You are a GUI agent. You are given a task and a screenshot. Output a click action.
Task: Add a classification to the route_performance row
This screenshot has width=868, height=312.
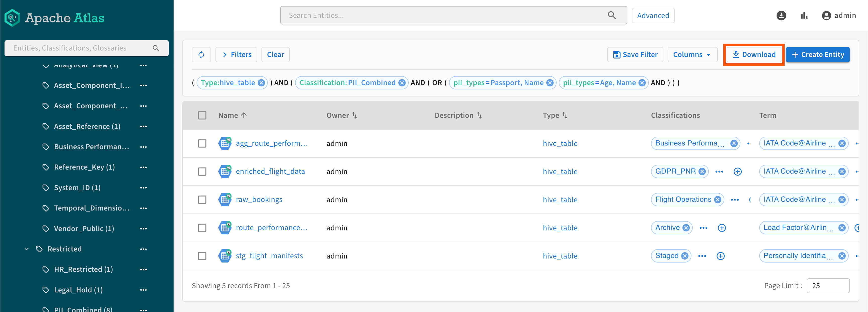[x=721, y=228]
